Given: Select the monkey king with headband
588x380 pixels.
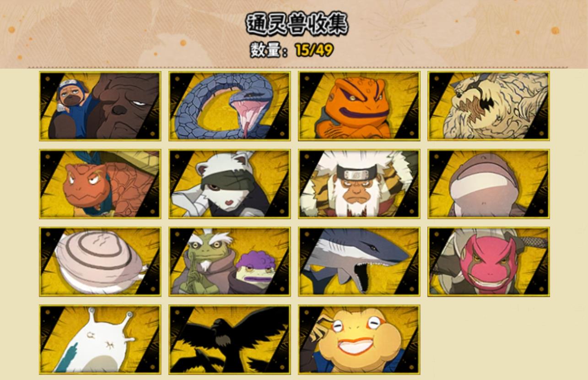Looking at the screenshot, I should click(359, 184).
